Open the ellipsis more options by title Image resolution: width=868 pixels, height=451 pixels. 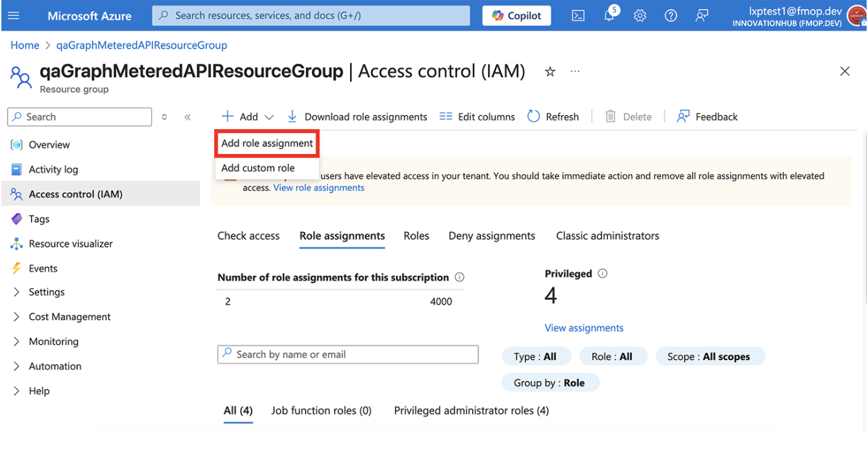point(575,71)
